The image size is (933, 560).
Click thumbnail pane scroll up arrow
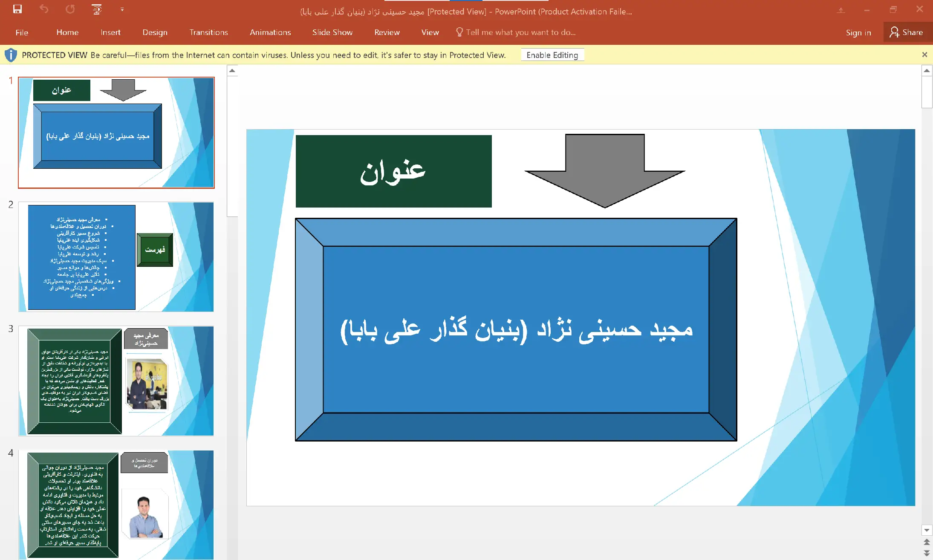(x=232, y=71)
